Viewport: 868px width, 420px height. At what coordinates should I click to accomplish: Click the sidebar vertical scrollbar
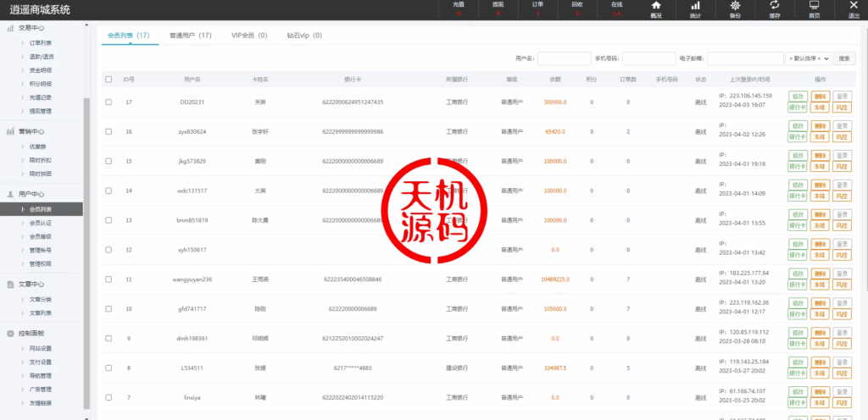[86, 254]
